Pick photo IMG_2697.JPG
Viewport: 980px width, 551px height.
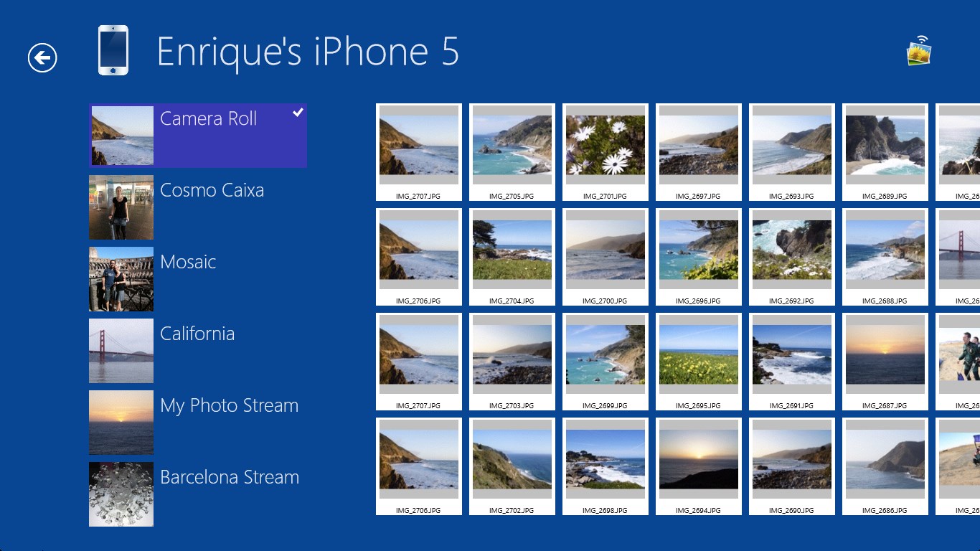tap(699, 152)
